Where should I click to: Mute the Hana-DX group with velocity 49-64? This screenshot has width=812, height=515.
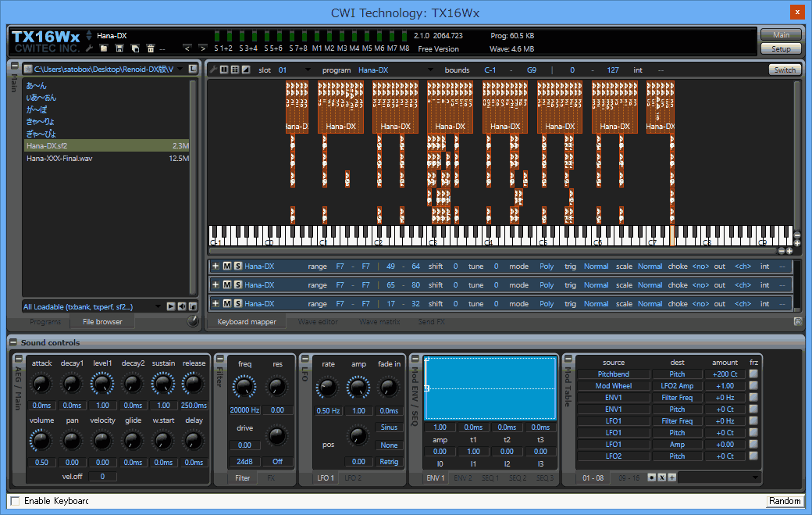227,266
